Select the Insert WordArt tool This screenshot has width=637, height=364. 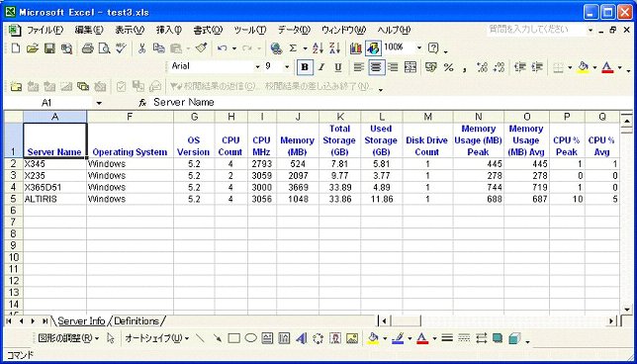(x=301, y=338)
